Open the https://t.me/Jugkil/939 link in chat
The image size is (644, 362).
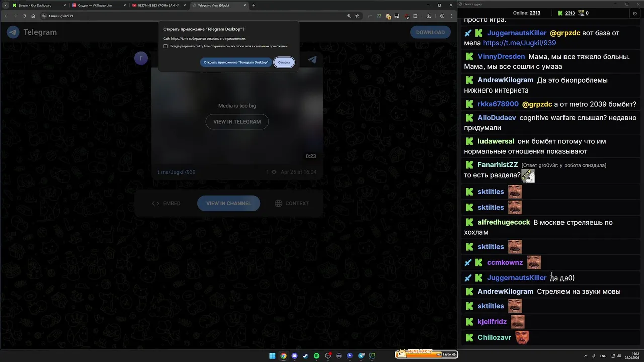[x=519, y=43]
